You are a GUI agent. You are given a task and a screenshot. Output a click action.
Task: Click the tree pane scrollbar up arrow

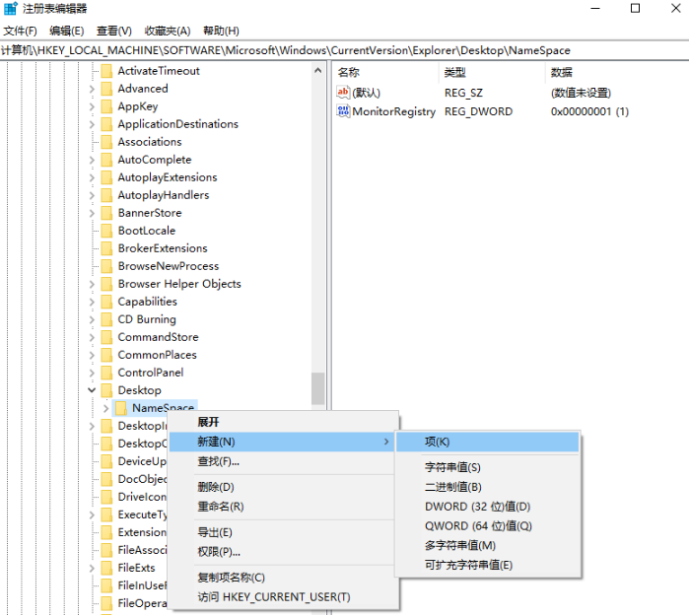click(318, 70)
